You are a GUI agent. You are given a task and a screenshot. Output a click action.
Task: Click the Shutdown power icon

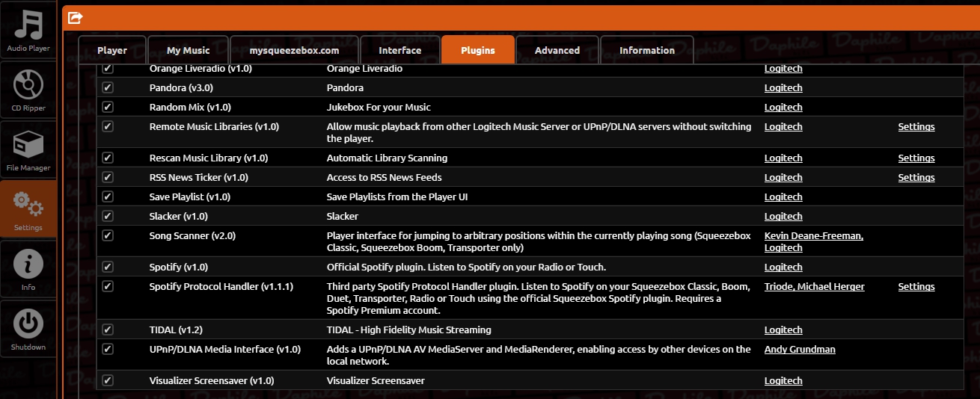click(28, 329)
